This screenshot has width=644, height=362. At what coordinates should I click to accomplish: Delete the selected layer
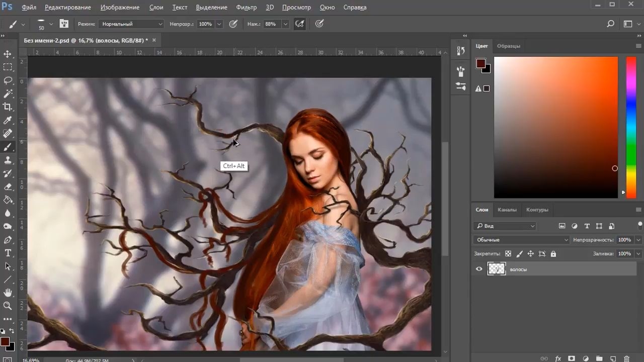626,358
